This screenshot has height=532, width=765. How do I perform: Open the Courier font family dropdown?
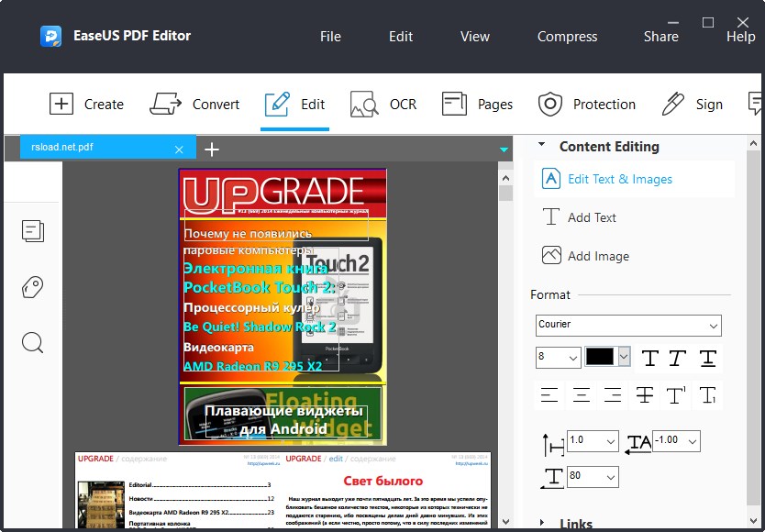628,325
